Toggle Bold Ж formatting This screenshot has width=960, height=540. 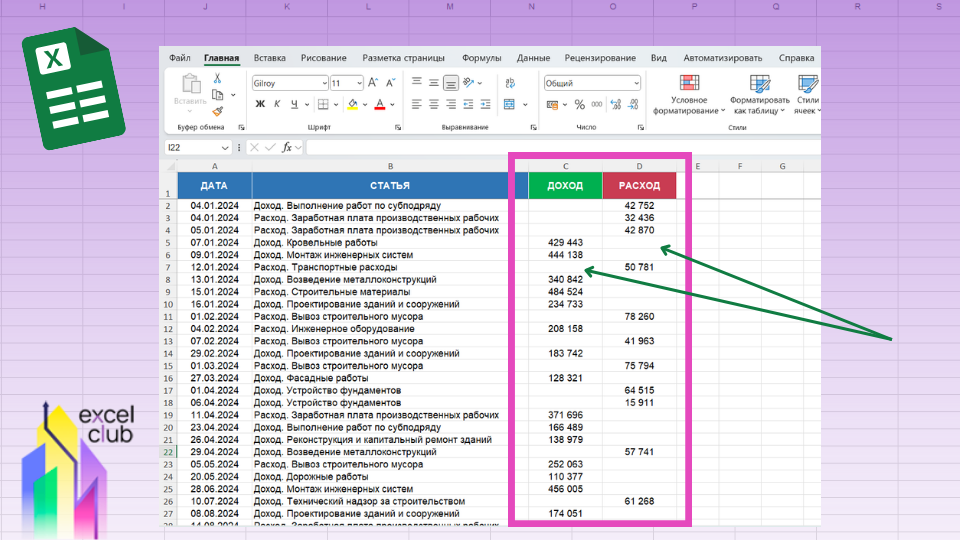point(260,105)
